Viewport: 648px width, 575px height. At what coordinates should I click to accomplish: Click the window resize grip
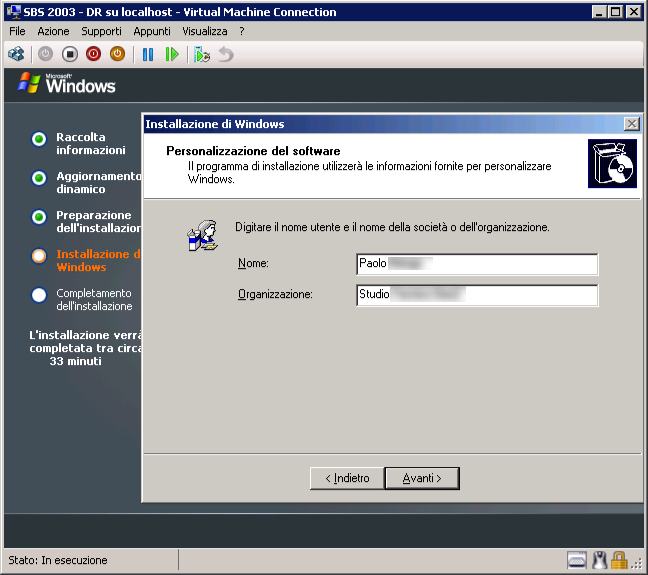click(637, 564)
